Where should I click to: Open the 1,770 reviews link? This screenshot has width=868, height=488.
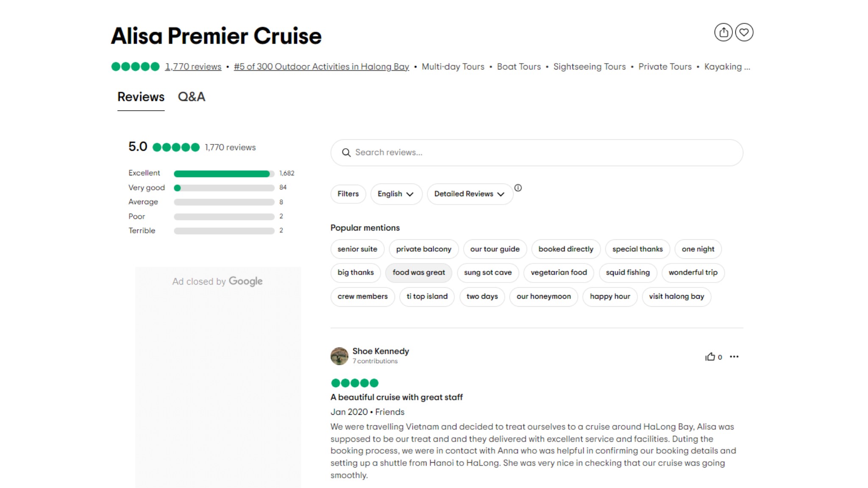[x=193, y=67]
